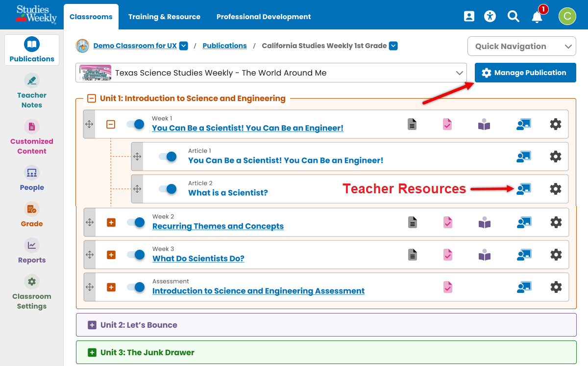Image resolution: width=588 pixels, height=366 pixels.
Task: Open the profile card icon in the header
Action: (x=469, y=16)
